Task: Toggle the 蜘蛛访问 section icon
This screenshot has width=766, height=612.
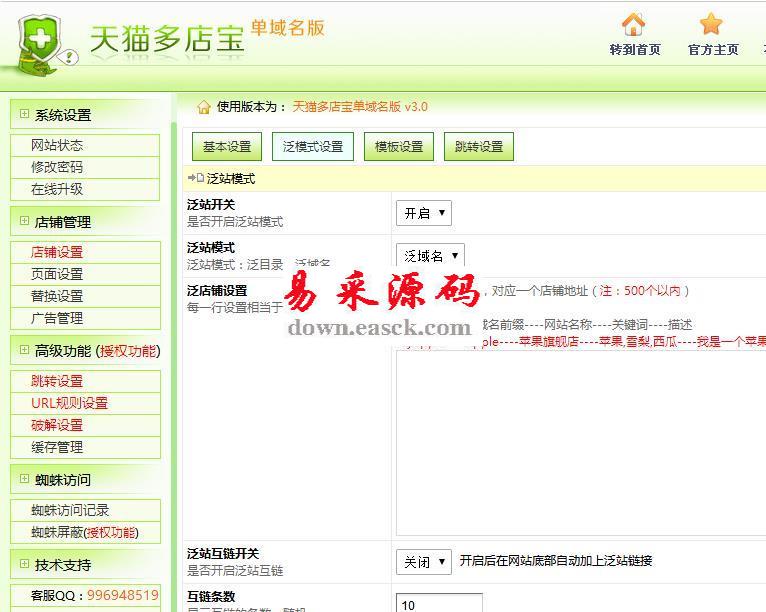Action: tap(24, 479)
